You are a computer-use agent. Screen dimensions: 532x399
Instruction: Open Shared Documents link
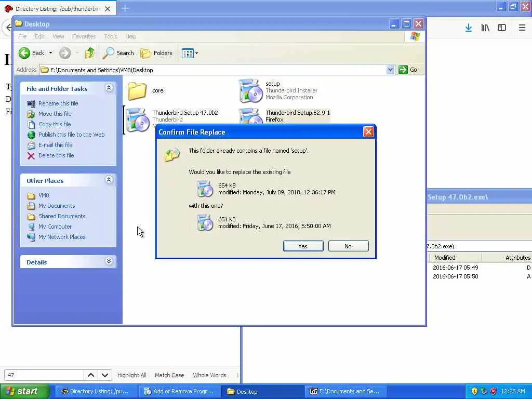tap(62, 216)
